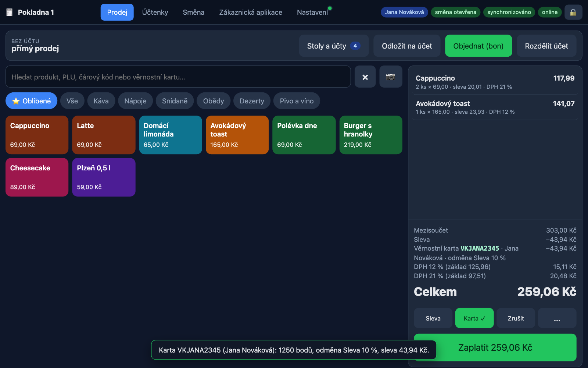This screenshot has width=588, height=368.
Task: Filter products by Vše
Action: tap(72, 101)
